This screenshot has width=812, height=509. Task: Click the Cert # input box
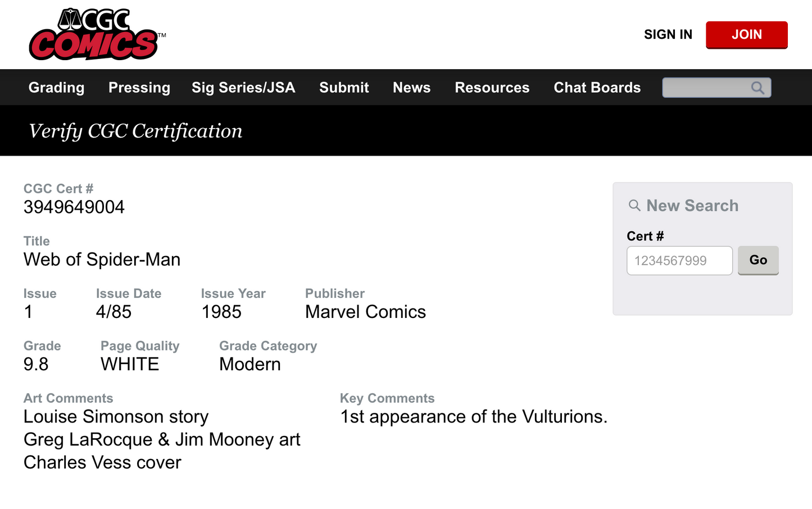point(679,261)
